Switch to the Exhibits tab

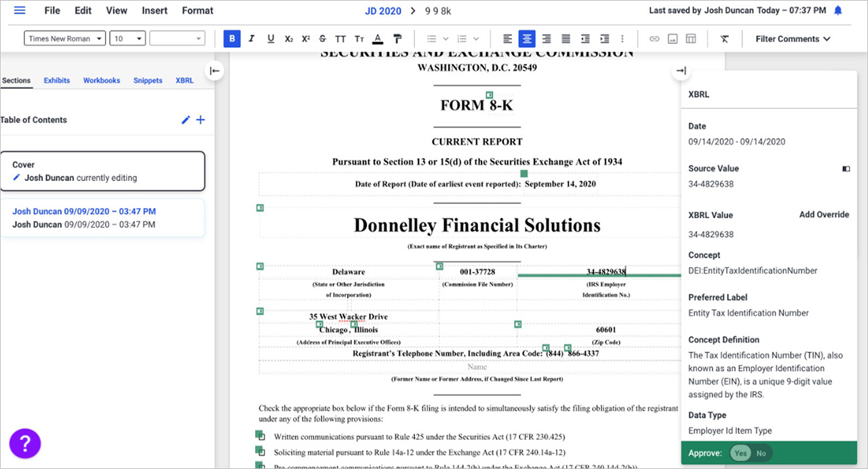point(57,80)
